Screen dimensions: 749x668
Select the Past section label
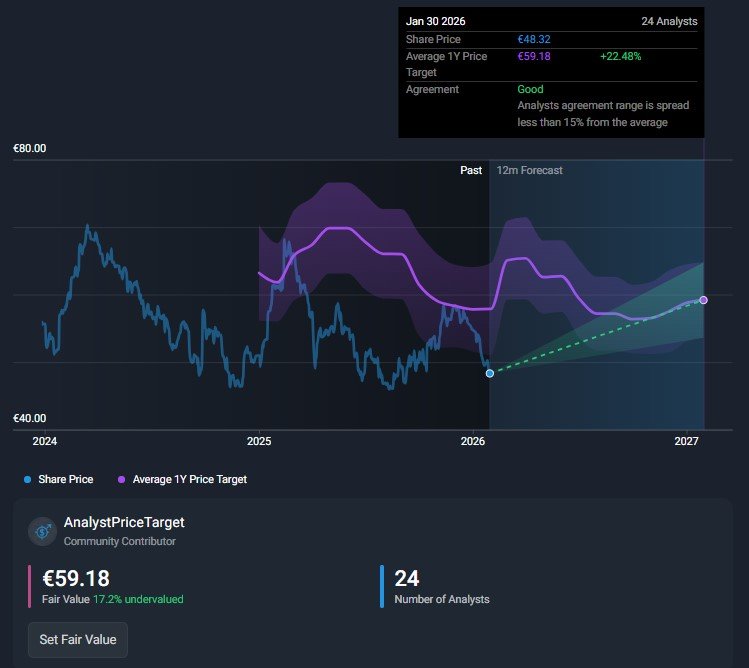click(471, 170)
